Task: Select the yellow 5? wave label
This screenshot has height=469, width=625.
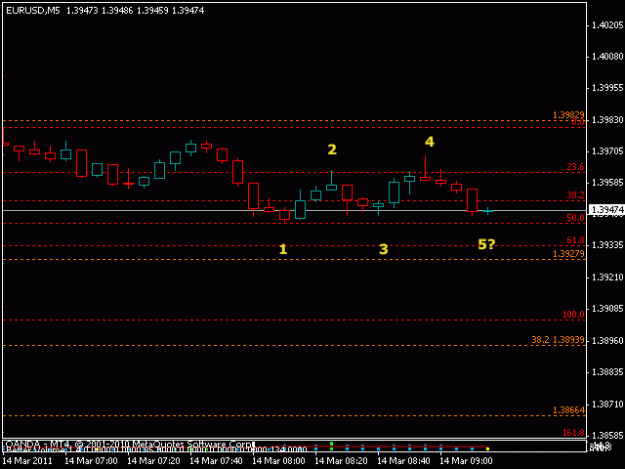Action: 486,244
